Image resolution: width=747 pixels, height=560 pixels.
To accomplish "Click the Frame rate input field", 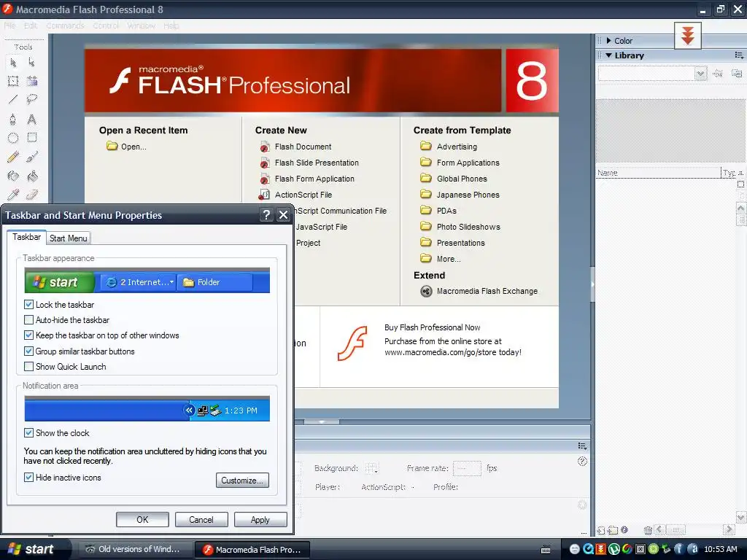I will pos(467,469).
